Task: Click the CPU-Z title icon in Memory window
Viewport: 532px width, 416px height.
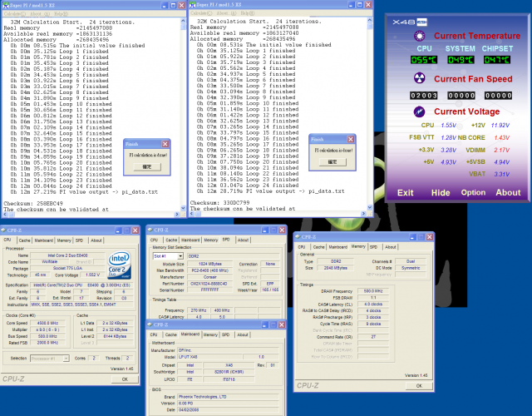Action: [x=298, y=236]
